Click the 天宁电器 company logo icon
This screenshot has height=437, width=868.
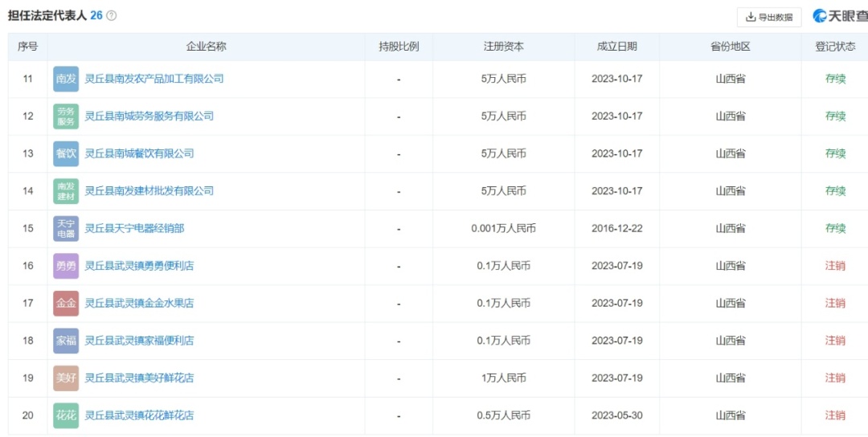[x=66, y=228]
